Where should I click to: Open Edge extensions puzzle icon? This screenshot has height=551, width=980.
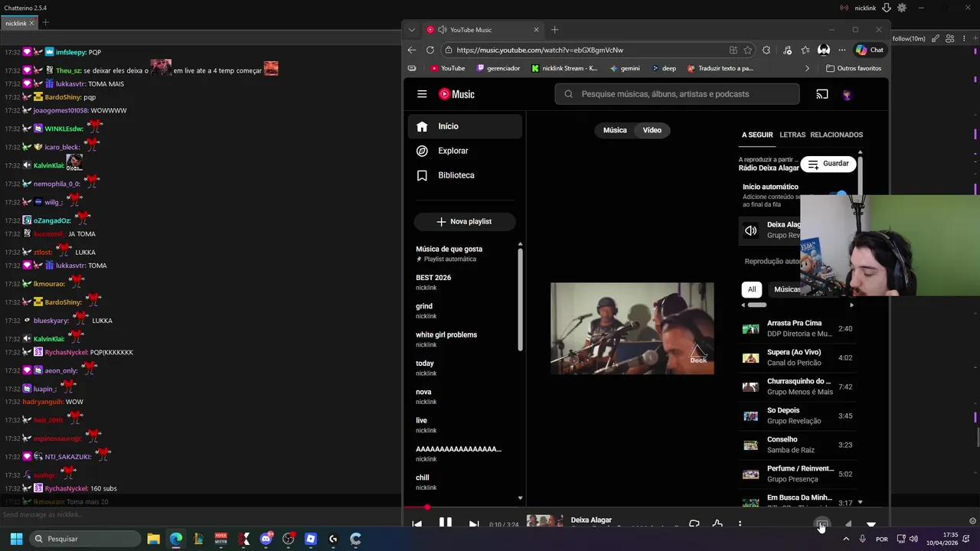click(x=766, y=50)
